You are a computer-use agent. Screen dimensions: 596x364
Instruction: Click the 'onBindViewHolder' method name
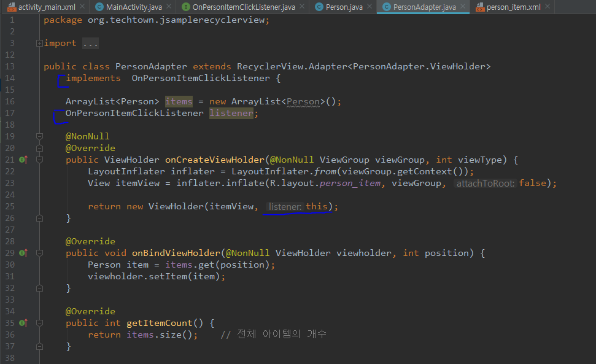pos(176,253)
